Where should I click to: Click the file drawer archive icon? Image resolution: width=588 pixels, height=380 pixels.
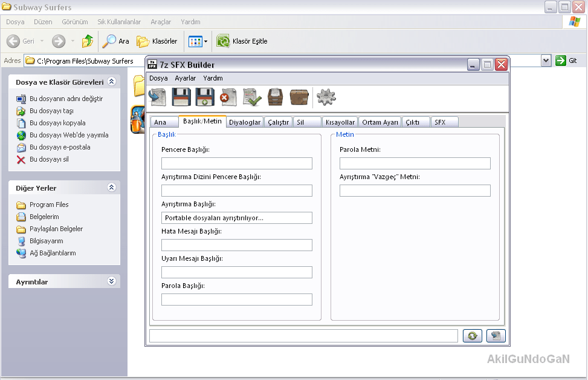[x=276, y=97]
